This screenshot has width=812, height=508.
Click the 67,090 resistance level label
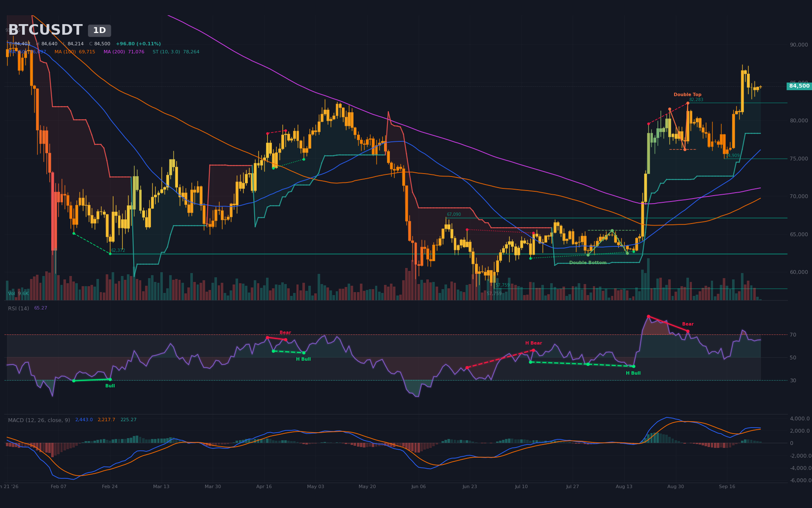coord(454,214)
